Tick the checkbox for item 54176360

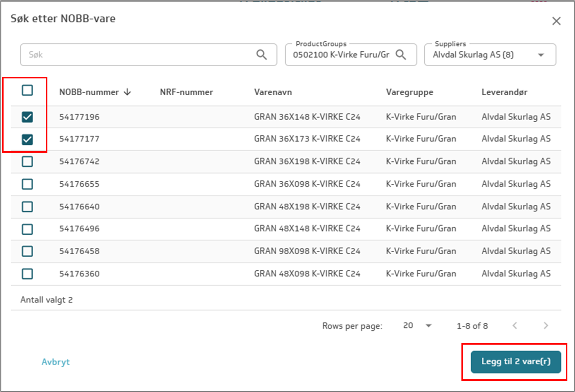[x=28, y=274]
